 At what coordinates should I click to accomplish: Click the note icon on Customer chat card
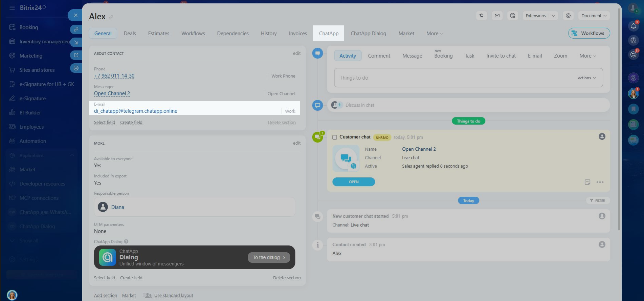pos(587,182)
